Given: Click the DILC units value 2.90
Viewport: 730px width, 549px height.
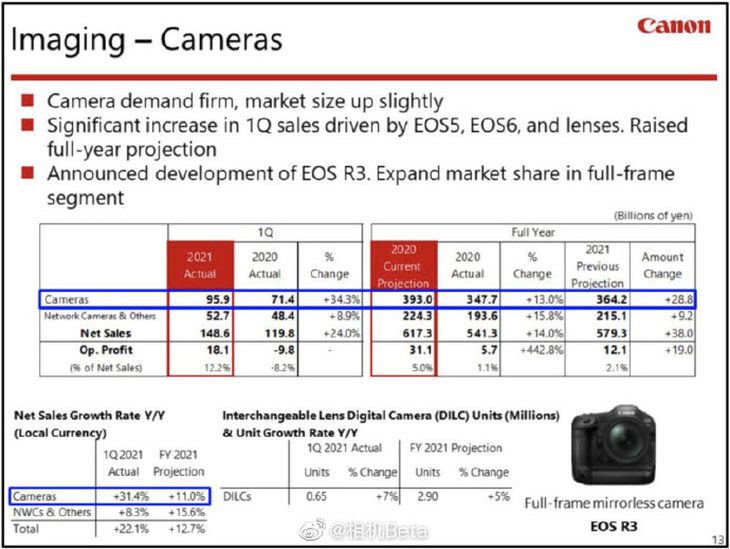Looking at the screenshot, I should (429, 496).
